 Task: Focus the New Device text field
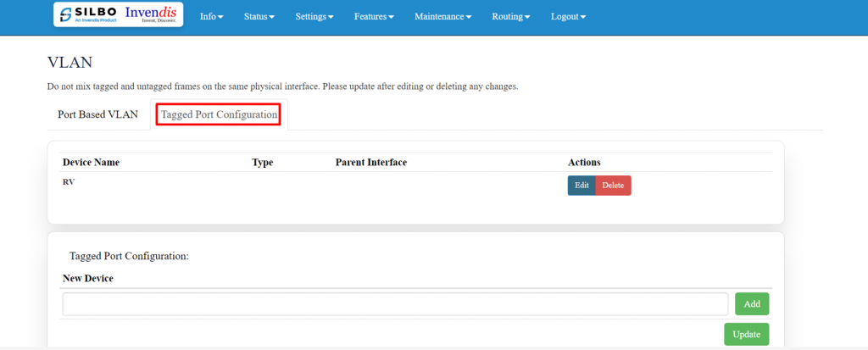(395, 304)
